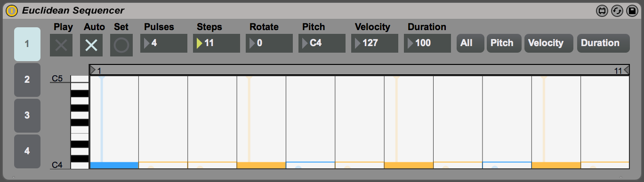Enable the Set circle toggle
644x182 pixels.
tap(121, 45)
